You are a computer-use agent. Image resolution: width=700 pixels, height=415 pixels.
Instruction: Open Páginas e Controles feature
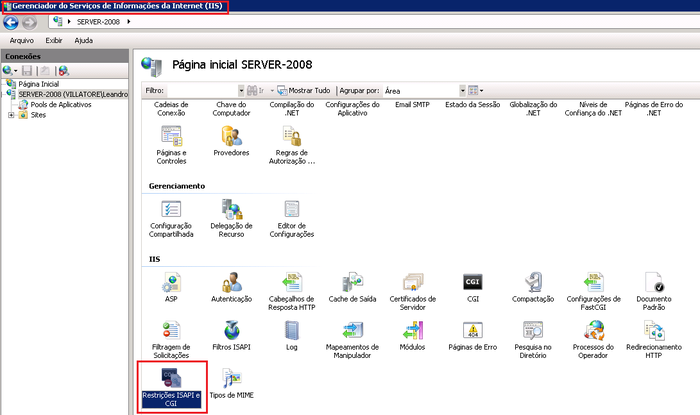[171, 145]
